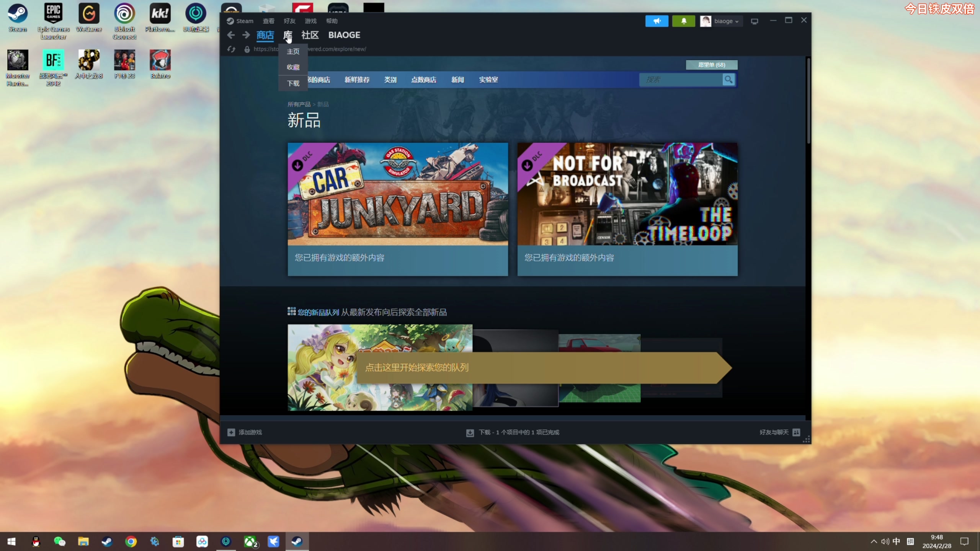Open the wishlist (68) button

(711, 65)
